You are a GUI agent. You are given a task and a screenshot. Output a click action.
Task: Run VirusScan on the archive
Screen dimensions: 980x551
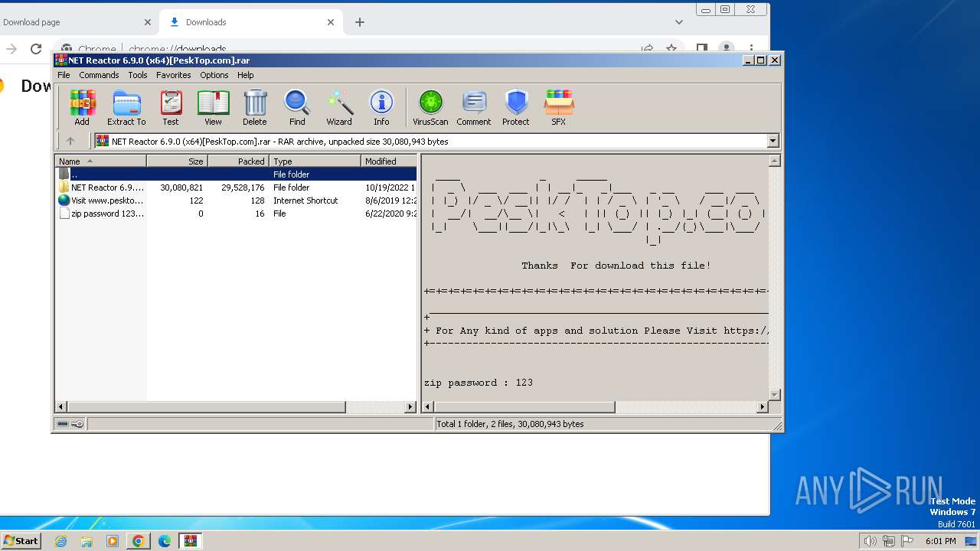click(430, 107)
